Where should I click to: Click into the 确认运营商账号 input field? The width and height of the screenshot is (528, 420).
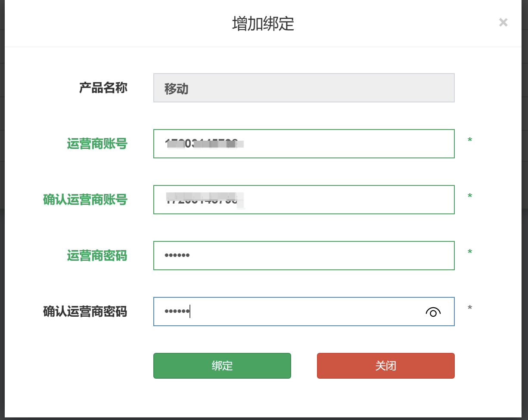304,200
